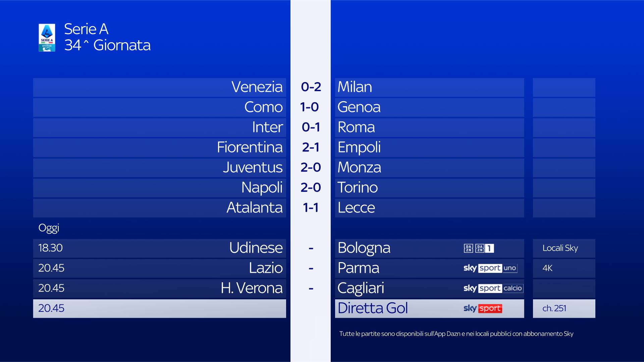Click the Napoli–Torino 2-0 score
Image resolution: width=644 pixels, height=362 pixels.
coord(311,188)
